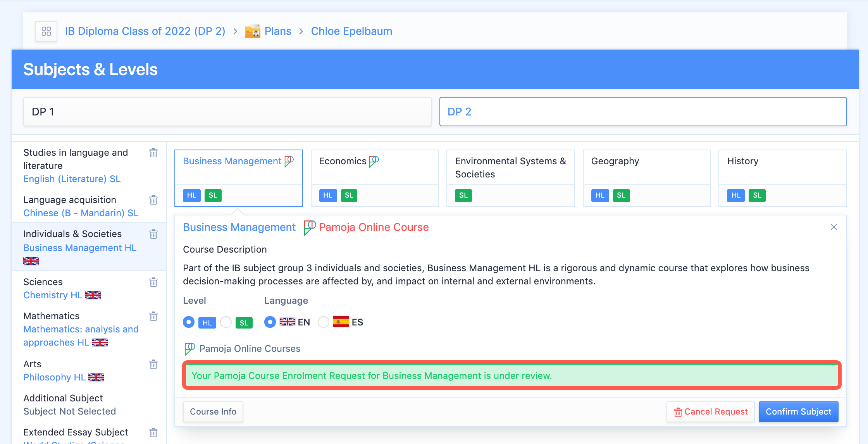This screenshot has width=868, height=444.
Task: Delete the Mathematics subject selection
Action: 153,316
